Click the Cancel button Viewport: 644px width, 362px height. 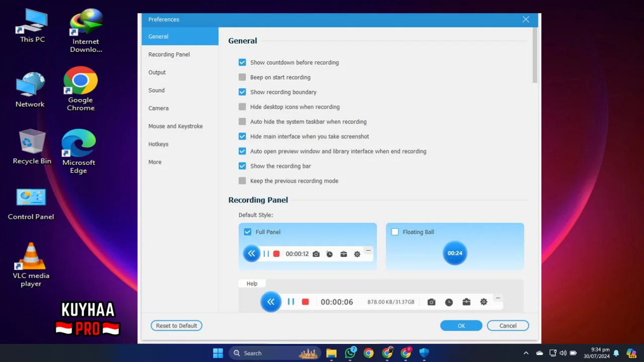click(508, 326)
